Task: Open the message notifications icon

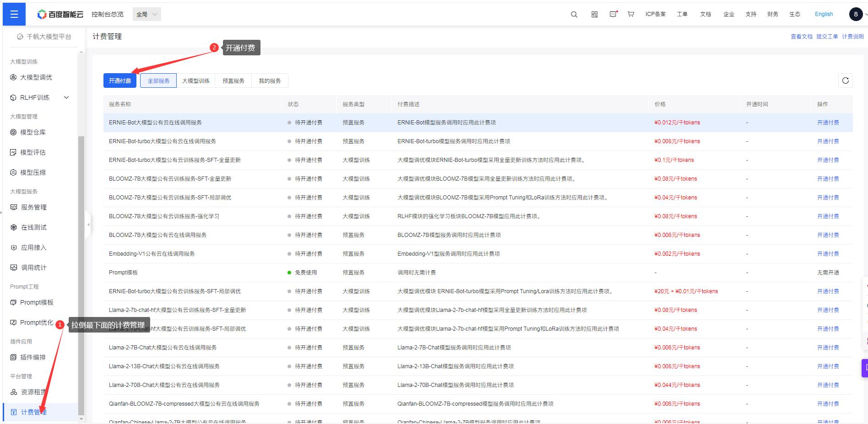Action: click(613, 14)
